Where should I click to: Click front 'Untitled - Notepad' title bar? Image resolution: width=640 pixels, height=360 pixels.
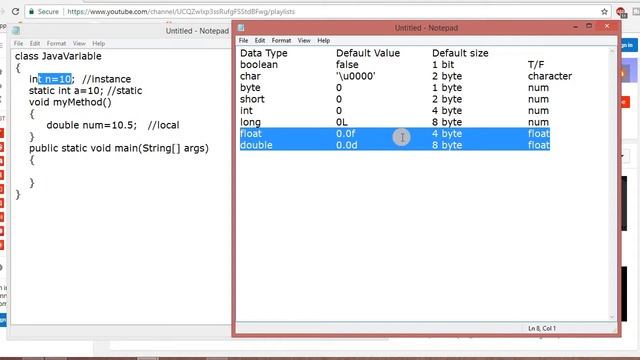click(x=426, y=28)
